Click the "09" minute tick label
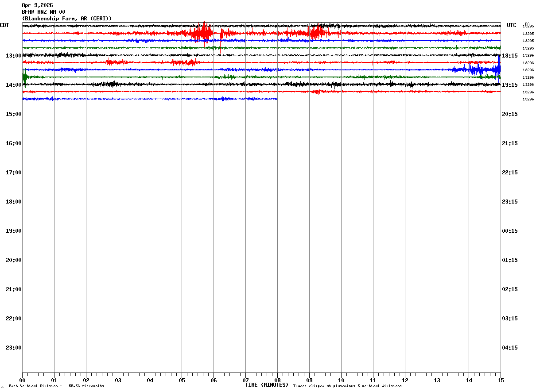 309,380
